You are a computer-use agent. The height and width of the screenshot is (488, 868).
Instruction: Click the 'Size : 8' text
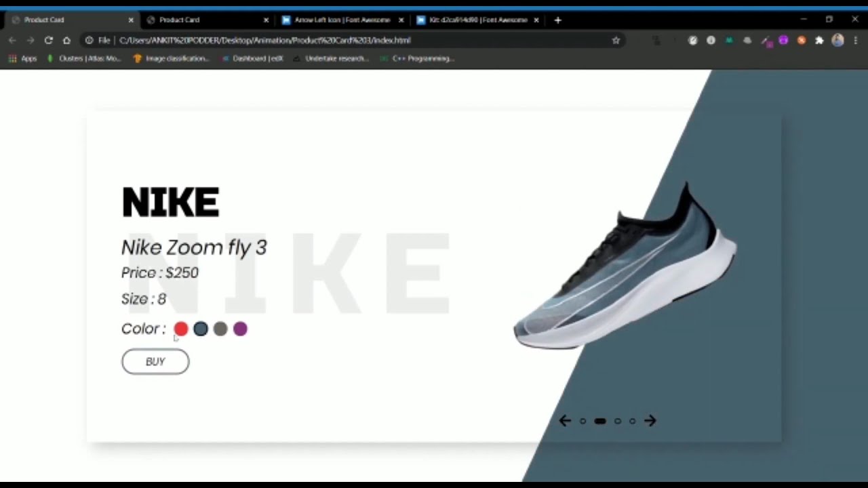tap(143, 299)
